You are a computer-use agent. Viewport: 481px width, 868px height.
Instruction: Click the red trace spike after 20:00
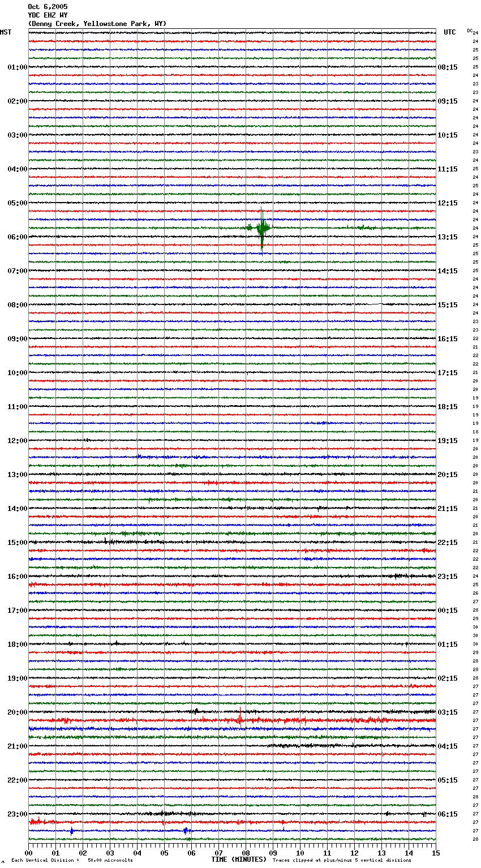click(240, 717)
